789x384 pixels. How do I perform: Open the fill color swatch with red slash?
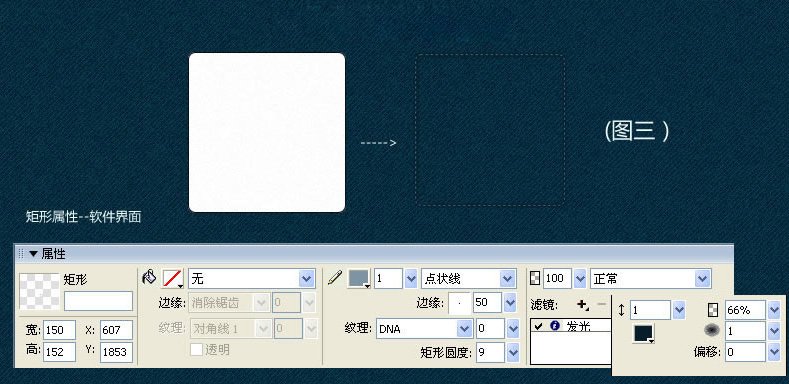[173, 278]
